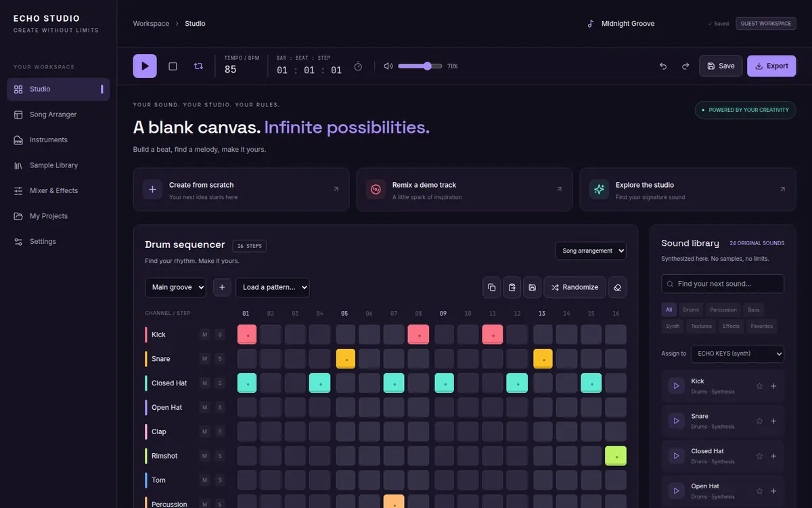Click the redo arrow icon
This screenshot has height=508, width=812.
pos(685,66)
